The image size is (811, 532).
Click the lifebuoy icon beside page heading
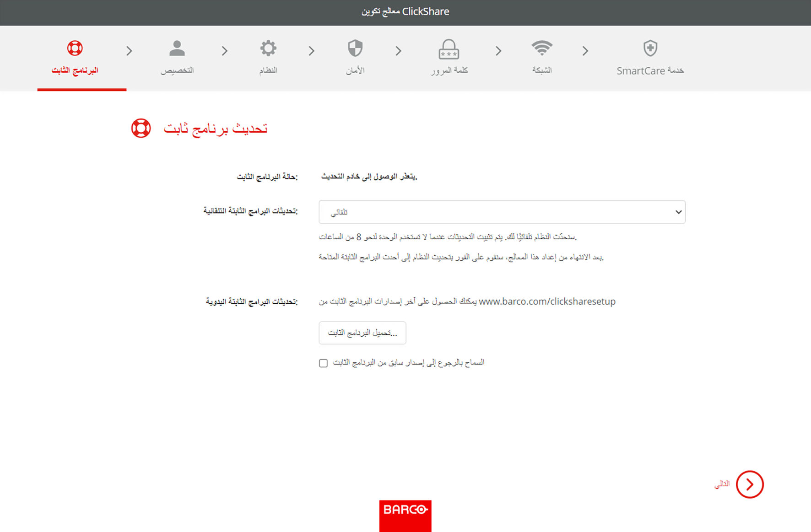click(141, 128)
